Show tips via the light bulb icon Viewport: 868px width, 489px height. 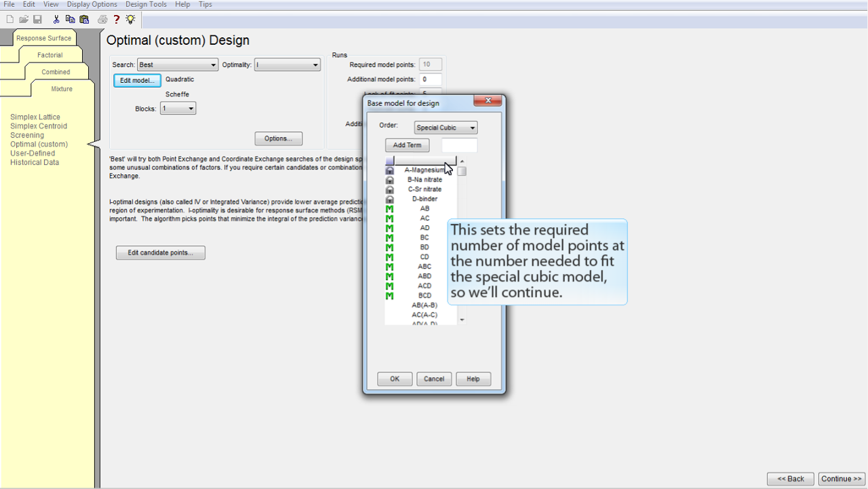(130, 20)
